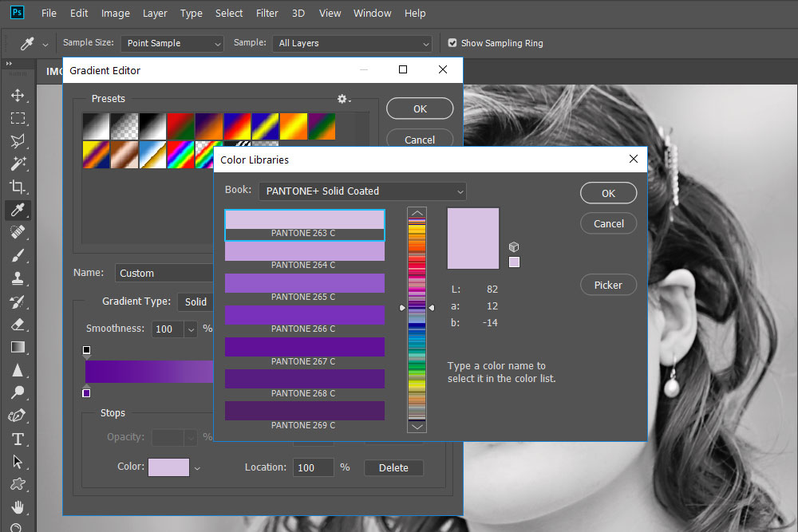798x532 pixels.
Task: Select the Healing Brush tool
Action: pyautogui.click(x=18, y=232)
